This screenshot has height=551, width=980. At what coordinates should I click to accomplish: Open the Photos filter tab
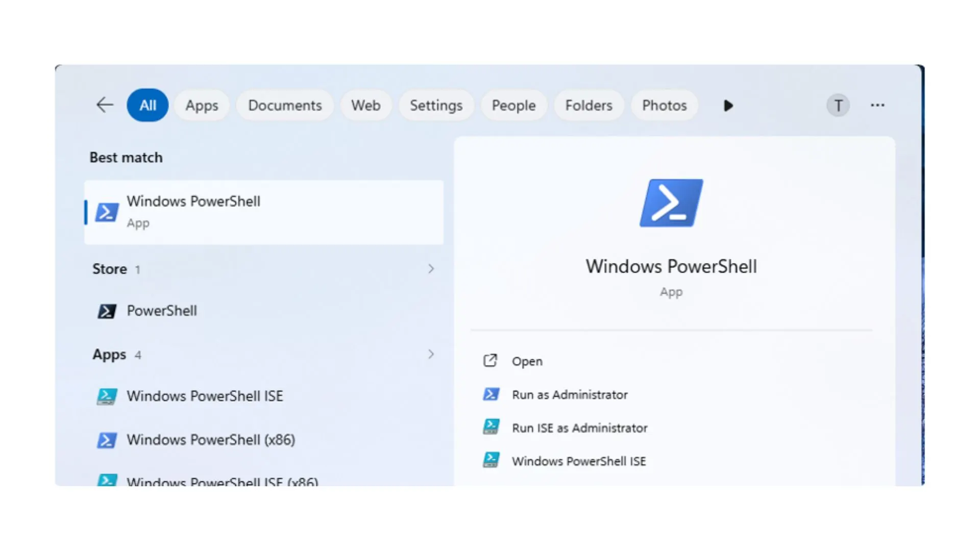[x=664, y=105]
